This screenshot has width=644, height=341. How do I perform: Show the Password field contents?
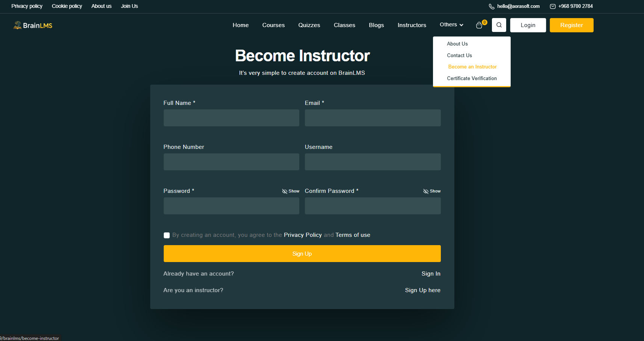(291, 191)
